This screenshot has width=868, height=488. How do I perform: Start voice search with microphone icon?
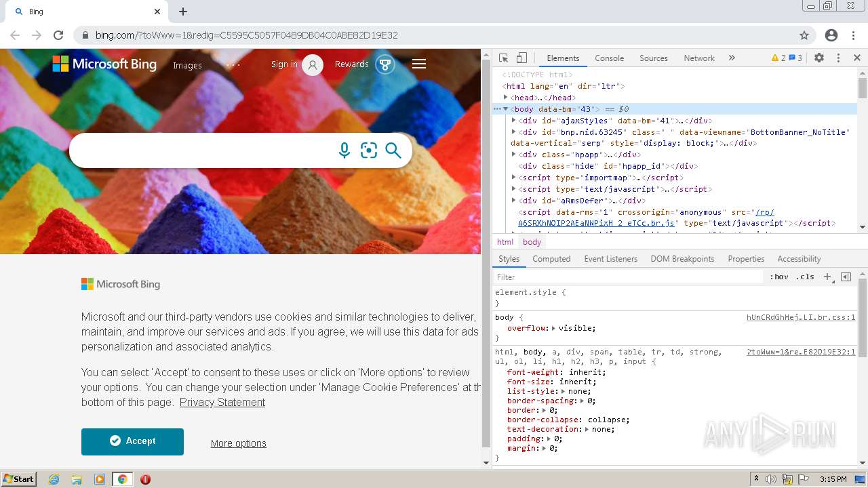(344, 150)
